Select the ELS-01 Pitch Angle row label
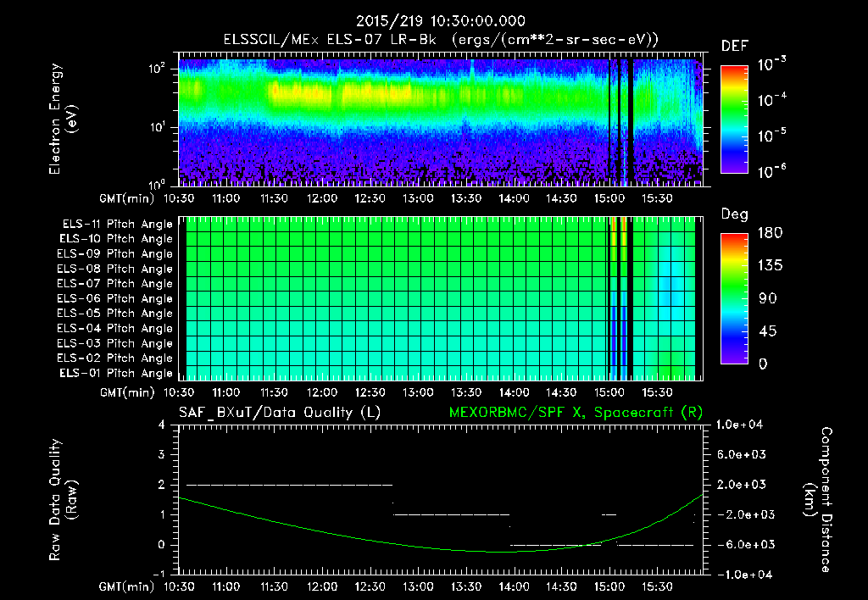 tap(115, 373)
